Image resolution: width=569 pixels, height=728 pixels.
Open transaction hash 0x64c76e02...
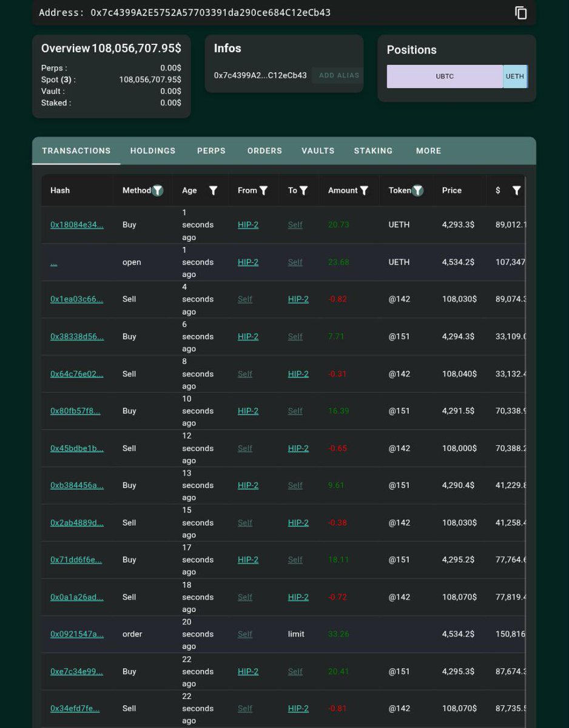tap(77, 374)
